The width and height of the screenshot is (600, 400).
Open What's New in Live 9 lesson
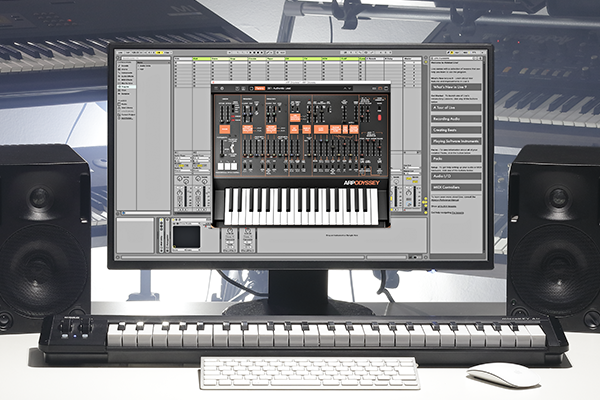tap(456, 87)
